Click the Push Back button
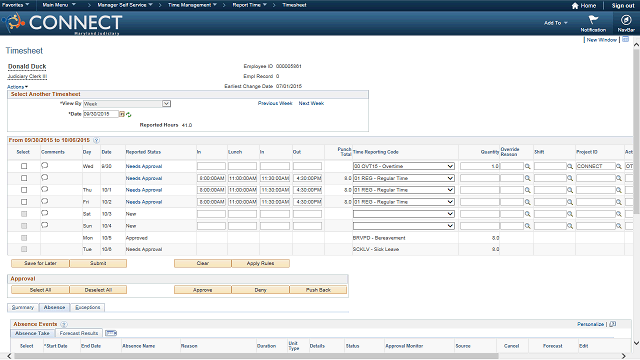 pos(318,290)
